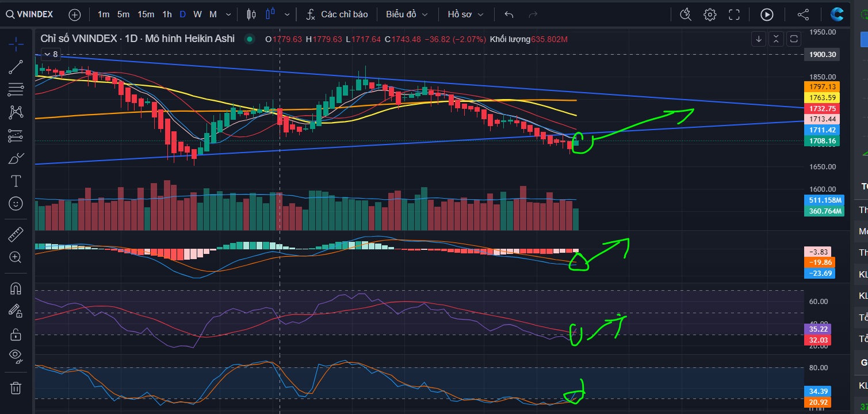The height and width of the screenshot is (414, 868).
Task: Open the Biểu đồ dropdown
Action: (407, 14)
